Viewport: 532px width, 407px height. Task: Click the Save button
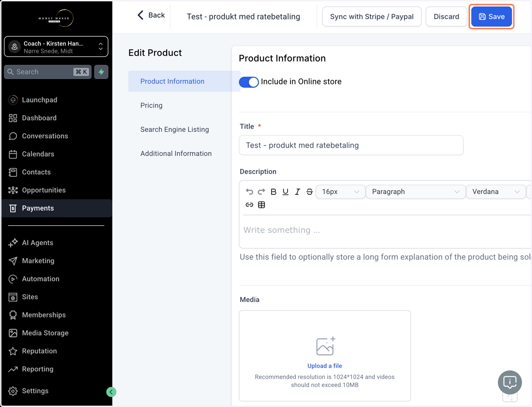[x=492, y=16]
